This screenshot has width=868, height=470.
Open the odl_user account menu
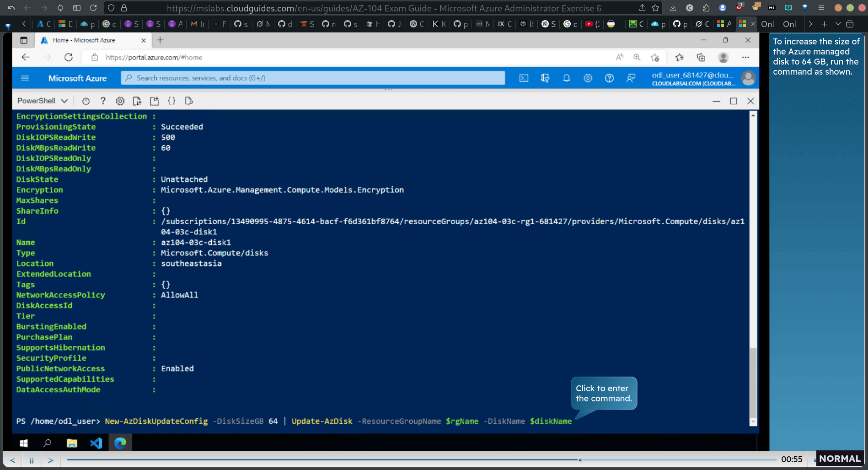[x=693, y=78]
